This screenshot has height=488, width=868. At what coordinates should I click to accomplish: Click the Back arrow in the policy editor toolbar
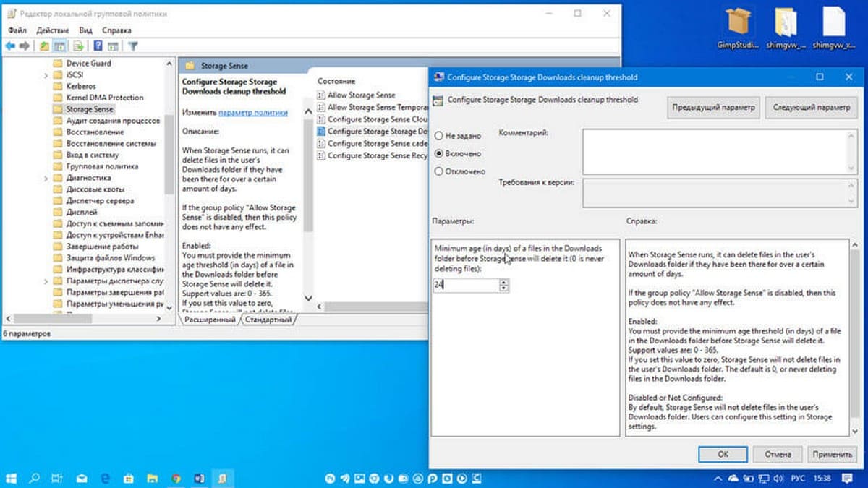tap(9, 46)
